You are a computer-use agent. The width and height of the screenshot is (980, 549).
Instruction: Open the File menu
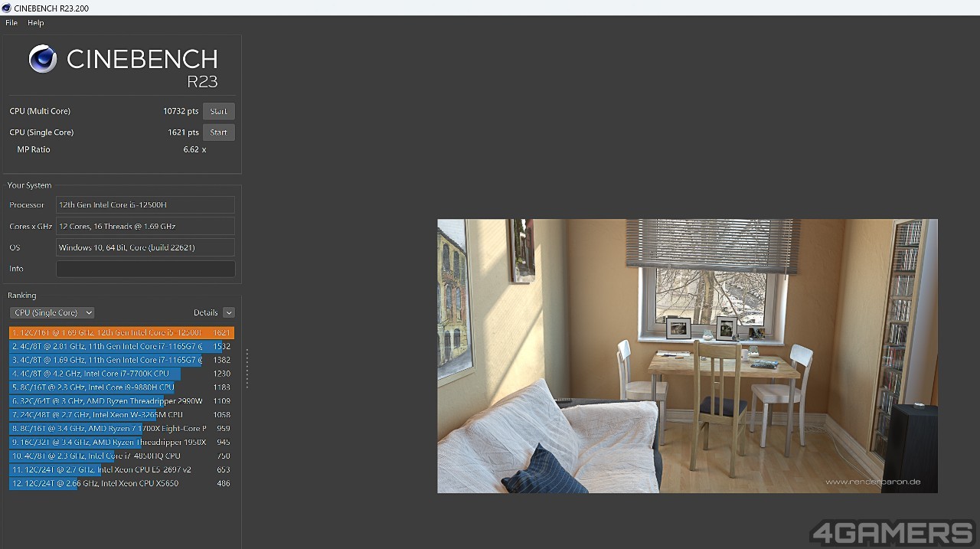tap(11, 23)
